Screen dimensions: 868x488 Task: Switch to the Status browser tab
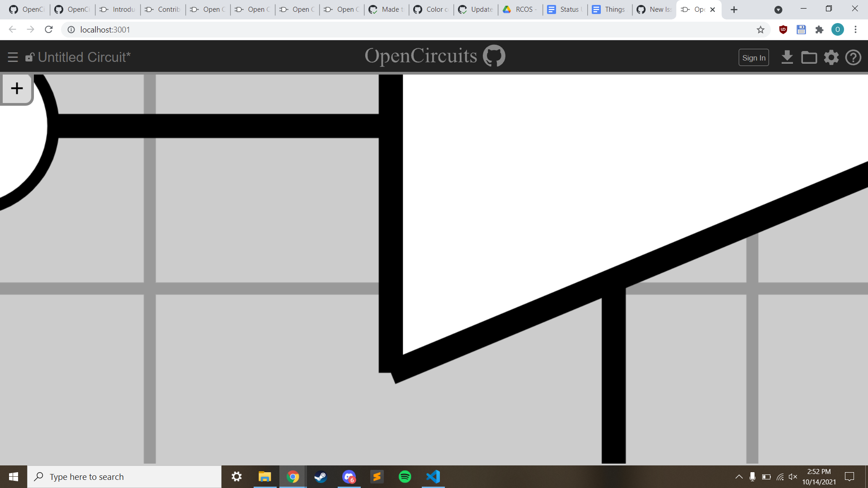point(564,9)
